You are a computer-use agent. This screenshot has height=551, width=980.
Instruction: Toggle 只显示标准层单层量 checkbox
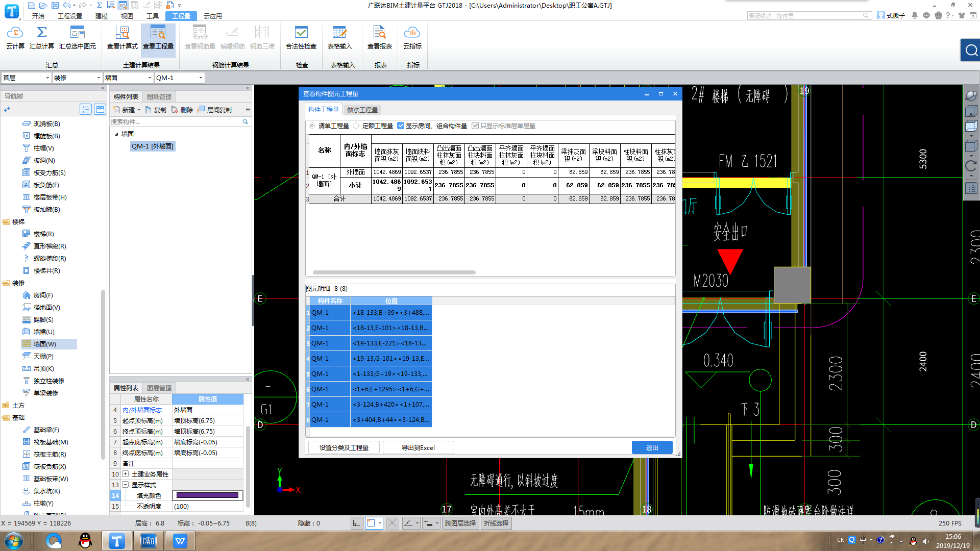point(475,126)
